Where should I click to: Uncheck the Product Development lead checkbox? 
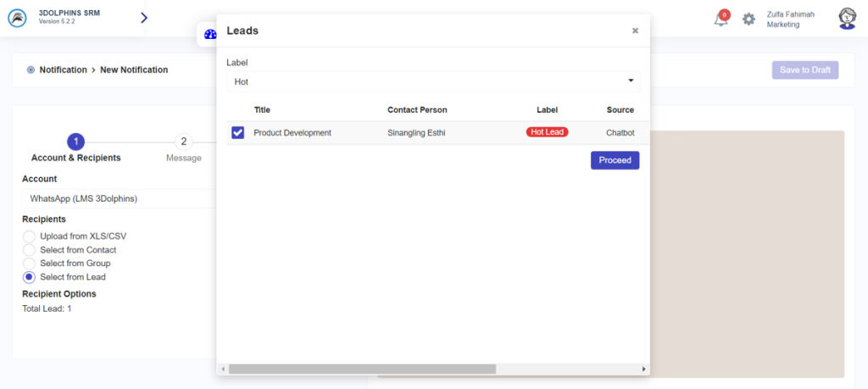237,132
